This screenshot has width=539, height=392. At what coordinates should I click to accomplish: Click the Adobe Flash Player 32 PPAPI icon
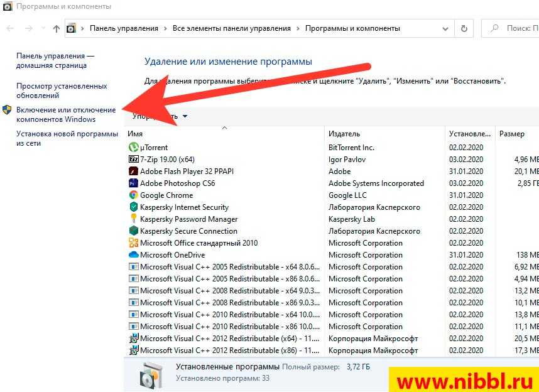click(x=133, y=171)
